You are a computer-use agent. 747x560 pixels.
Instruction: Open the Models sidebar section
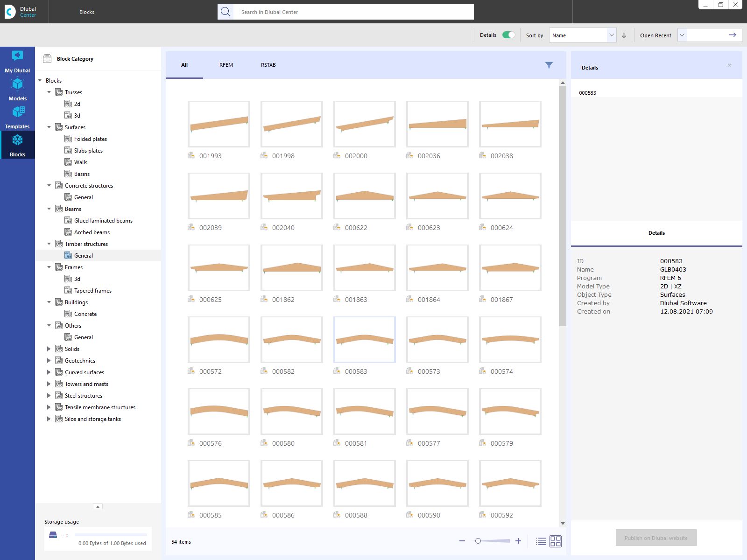[x=17, y=89]
